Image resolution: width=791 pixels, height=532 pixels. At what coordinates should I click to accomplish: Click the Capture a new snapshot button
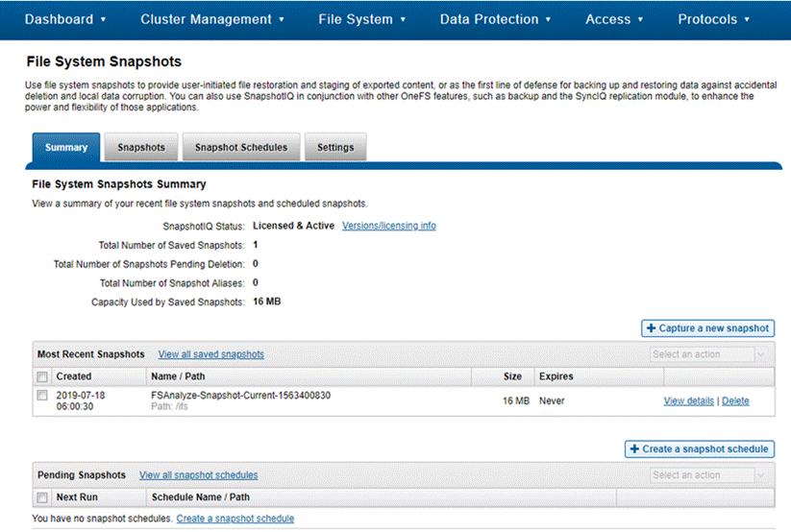pos(707,328)
